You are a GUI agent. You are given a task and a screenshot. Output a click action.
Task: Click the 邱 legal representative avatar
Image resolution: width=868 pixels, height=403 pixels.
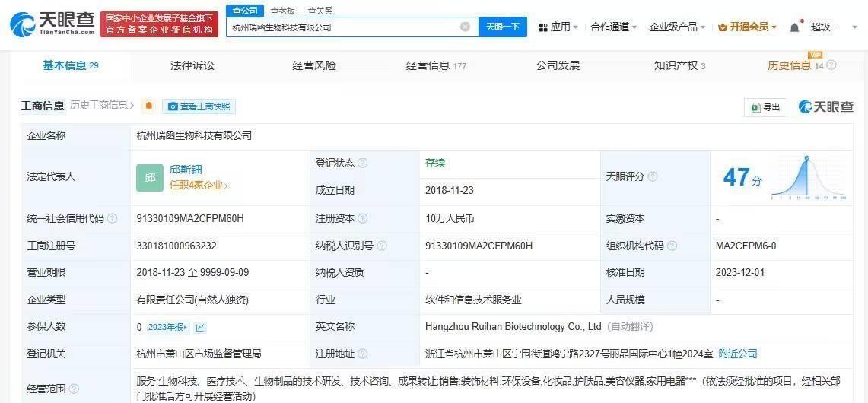(149, 178)
